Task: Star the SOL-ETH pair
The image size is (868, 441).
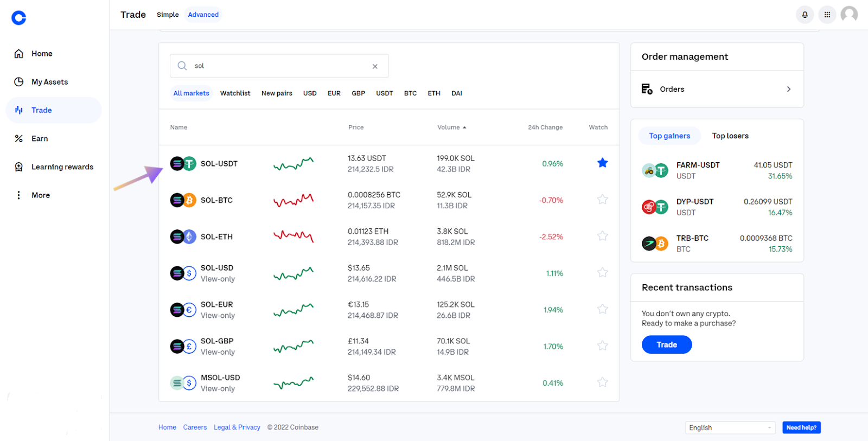Action: (x=602, y=236)
